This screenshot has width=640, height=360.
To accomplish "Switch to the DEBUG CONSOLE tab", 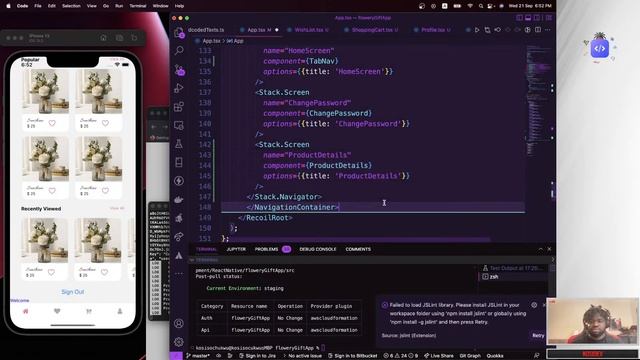I will point(318,249).
